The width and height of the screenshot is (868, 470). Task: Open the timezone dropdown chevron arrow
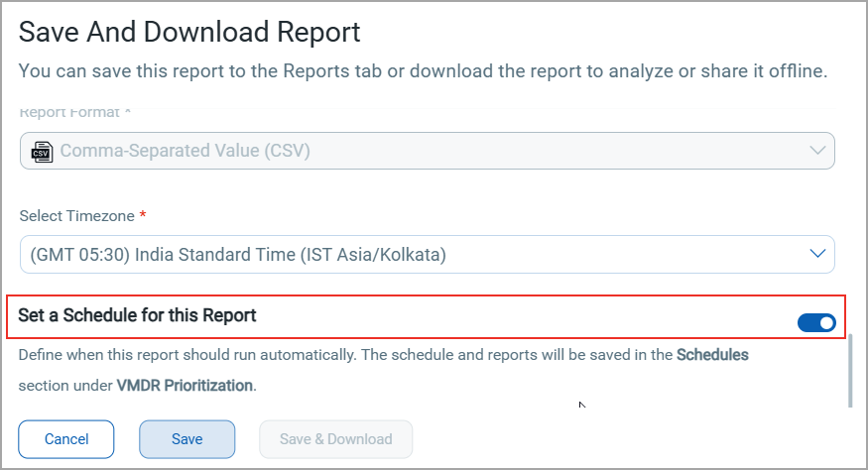click(817, 254)
